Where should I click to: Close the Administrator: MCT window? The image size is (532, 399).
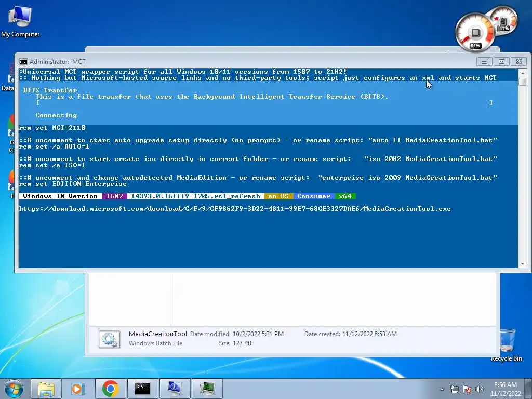[519, 62]
